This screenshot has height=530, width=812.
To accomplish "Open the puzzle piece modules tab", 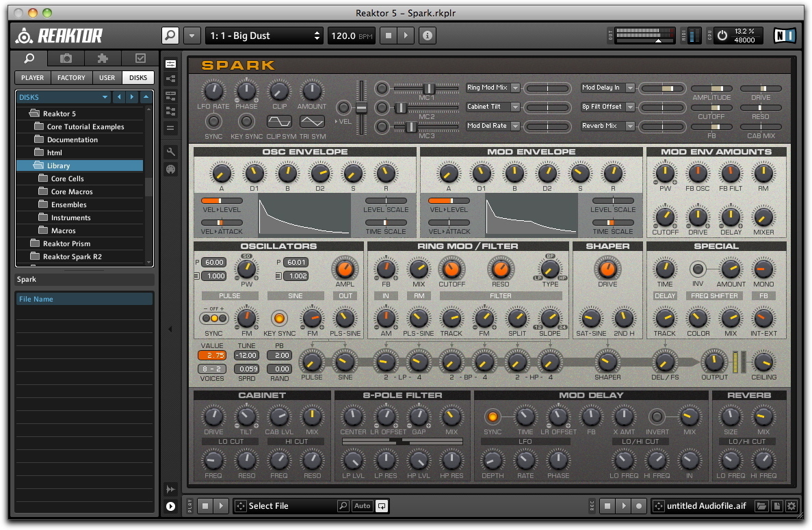I will (x=103, y=59).
